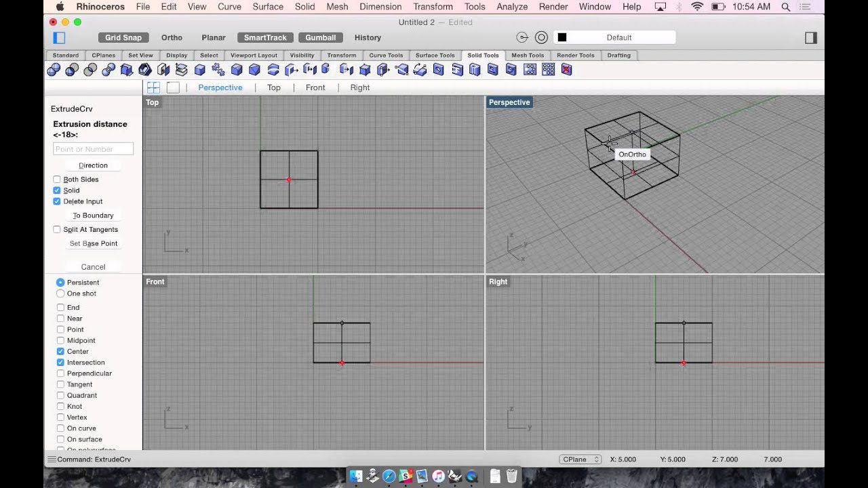Switch to four-viewport layout icon

[154, 87]
